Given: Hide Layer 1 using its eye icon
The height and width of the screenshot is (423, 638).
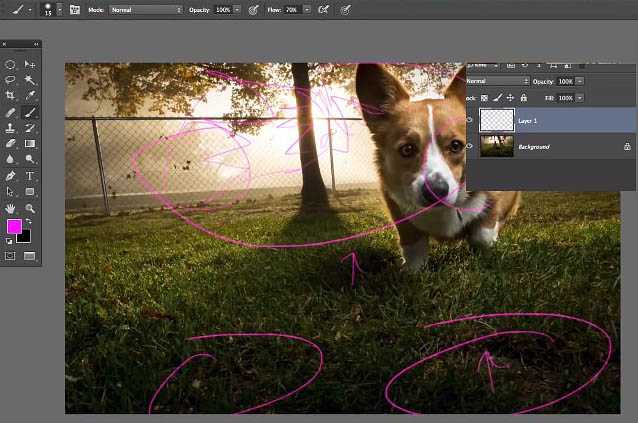Looking at the screenshot, I should pyautogui.click(x=471, y=120).
